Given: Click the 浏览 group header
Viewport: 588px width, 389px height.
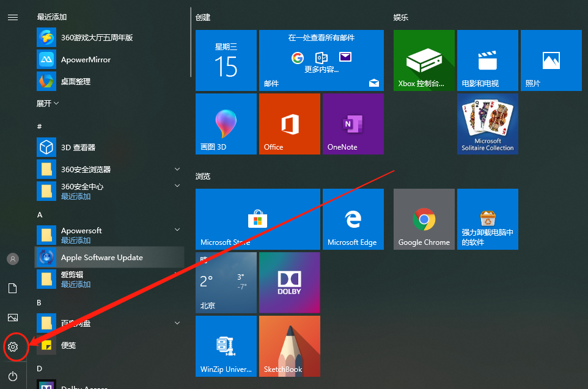Looking at the screenshot, I should [x=203, y=176].
